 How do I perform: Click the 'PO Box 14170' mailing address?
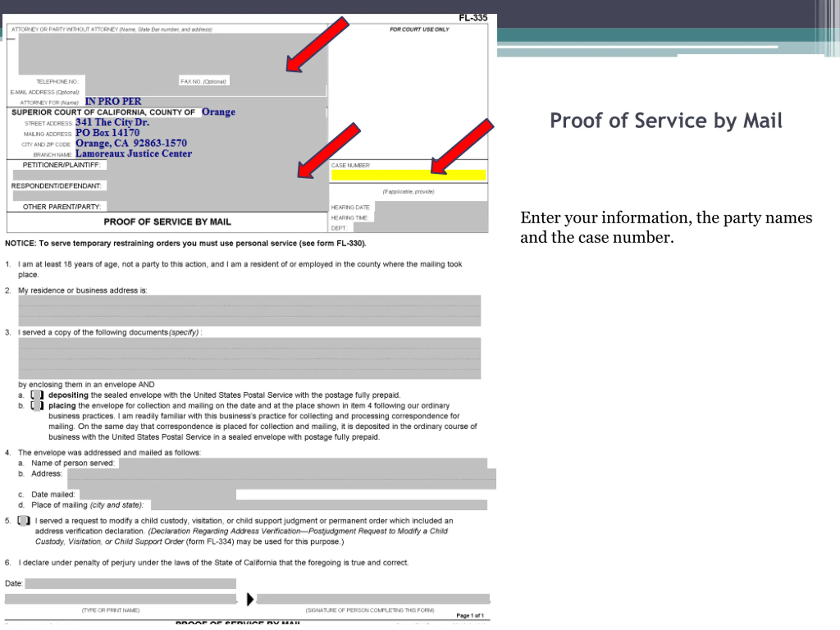click(x=108, y=133)
